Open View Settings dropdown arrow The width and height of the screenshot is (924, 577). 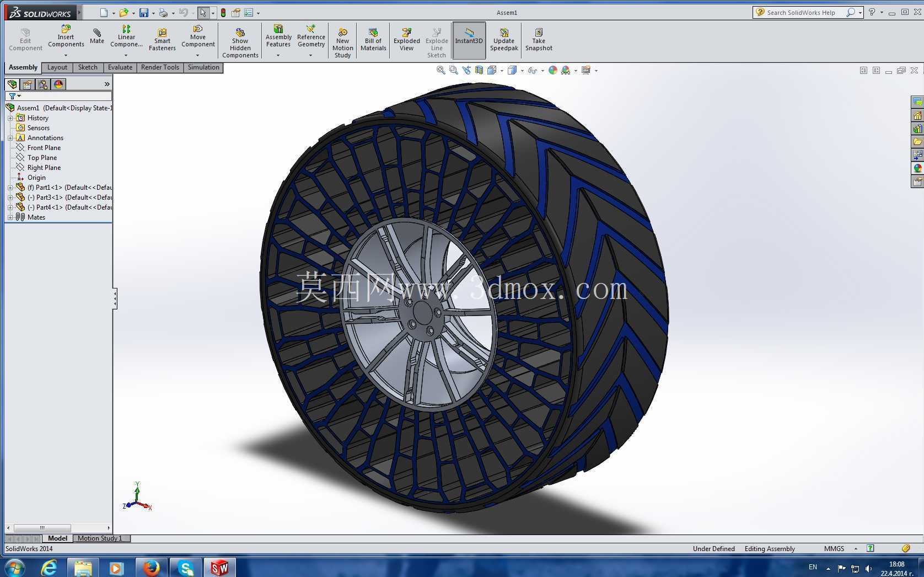596,71
